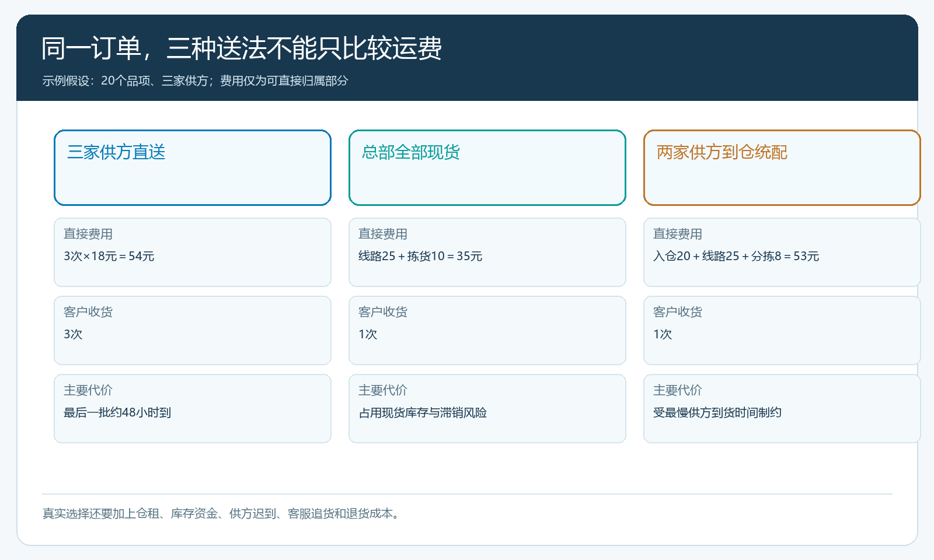The height and width of the screenshot is (560, 934).
Task: Click the 客户收货 label in 总部全部现货 column
Action: (x=383, y=312)
